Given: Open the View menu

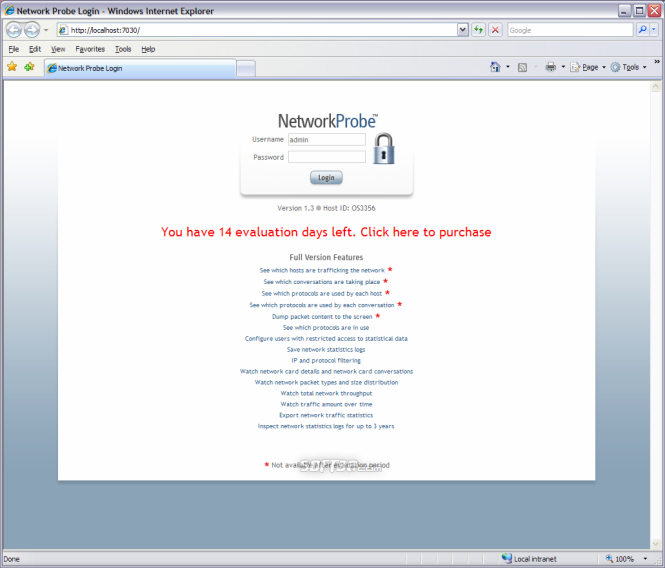Looking at the screenshot, I should pyautogui.click(x=58, y=49).
